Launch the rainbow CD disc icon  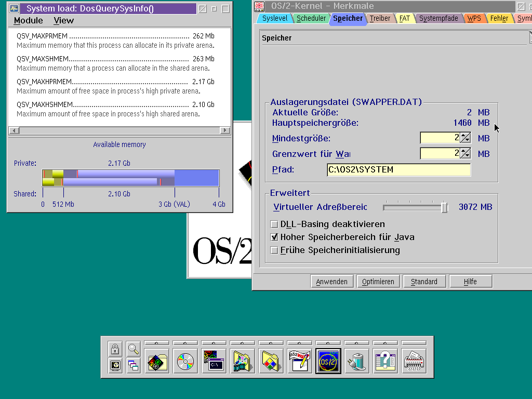click(x=185, y=362)
